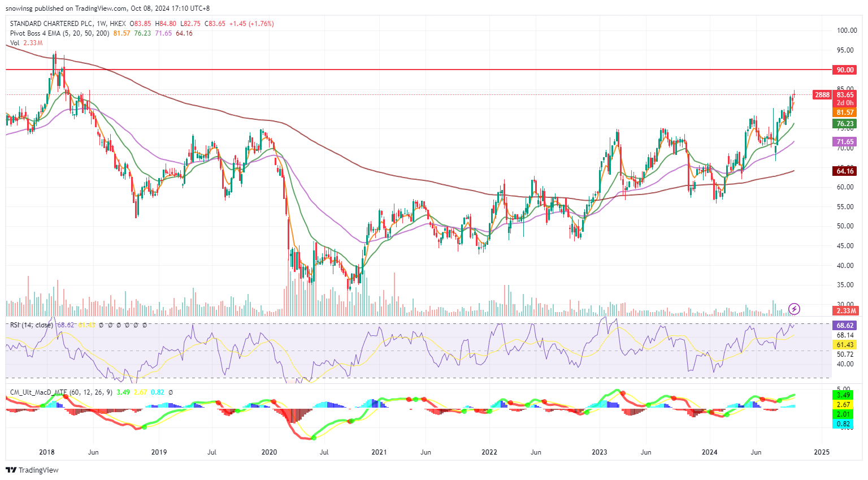
Task: Click the 100.00 price axis label
Action: 847,31
